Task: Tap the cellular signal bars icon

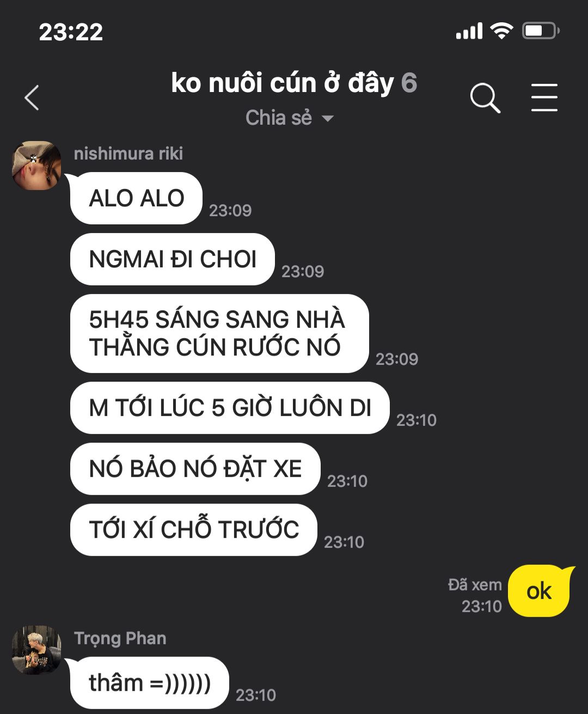Action: click(469, 31)
